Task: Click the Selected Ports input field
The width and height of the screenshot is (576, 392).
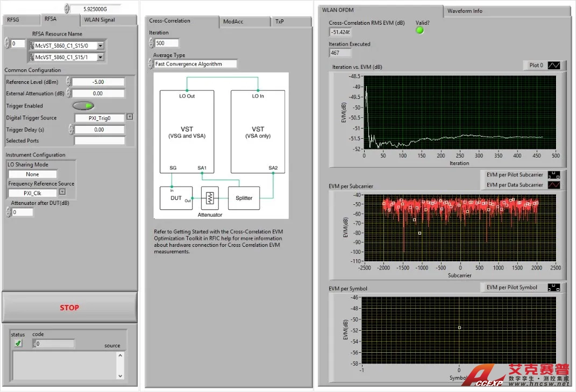Action: click(99, 141)
